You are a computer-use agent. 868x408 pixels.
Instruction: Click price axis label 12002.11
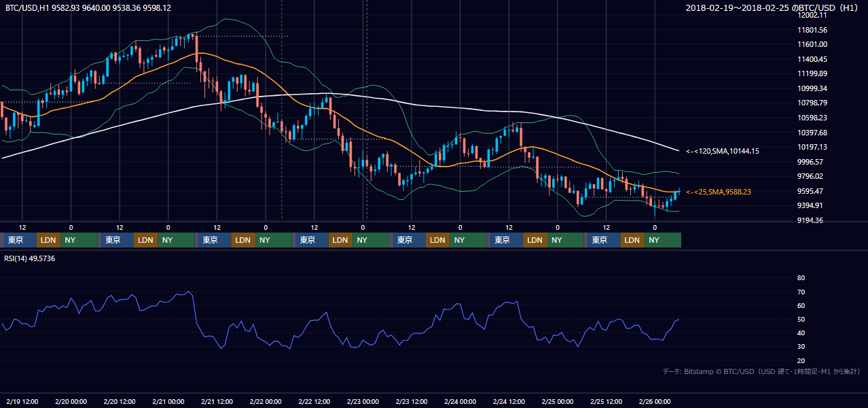click(x=812, y=15)
